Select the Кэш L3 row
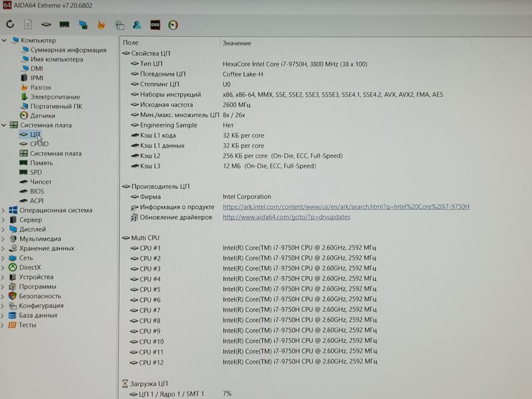 tap(223, 166)
